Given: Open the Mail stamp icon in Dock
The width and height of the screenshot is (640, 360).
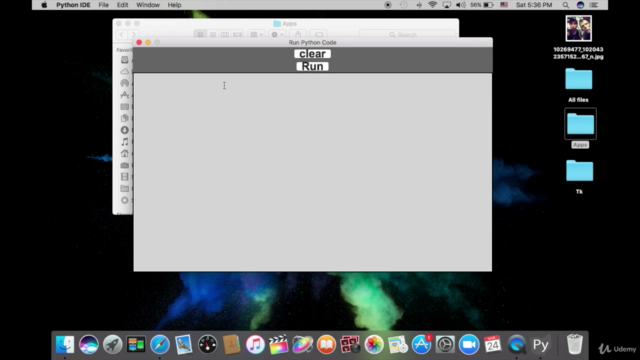Looking at the screenshot, I should (x=184, y=344).
